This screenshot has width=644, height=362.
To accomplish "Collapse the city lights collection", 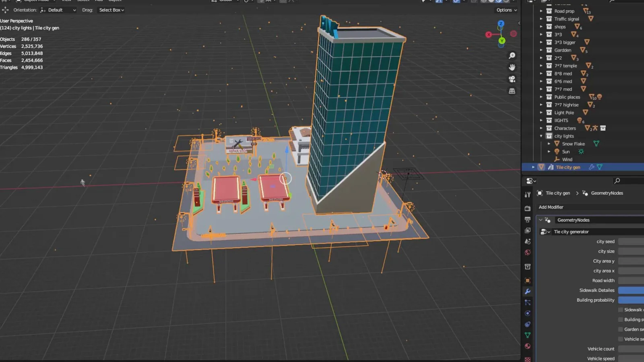I will (x=541, y=136).
